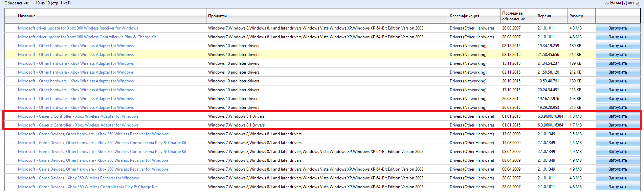
Task: Select the size cell 213 KB
Action: point(575,90)
